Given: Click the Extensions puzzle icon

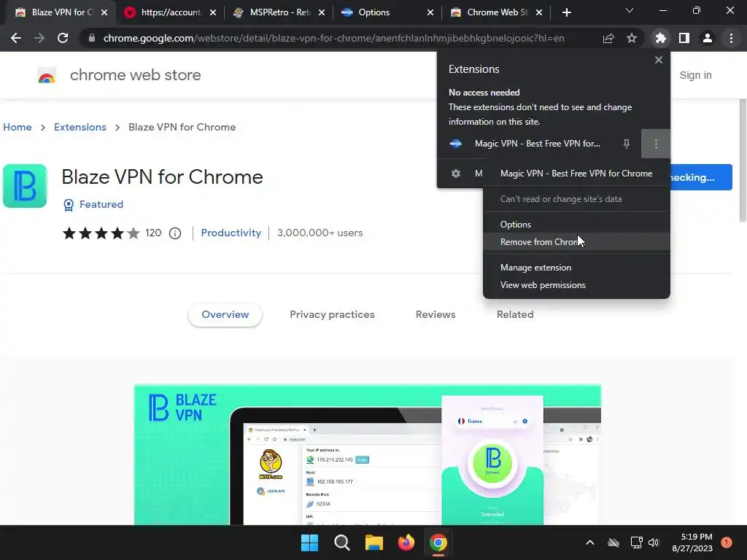Looking at the screenshot, I should point(661,38).
